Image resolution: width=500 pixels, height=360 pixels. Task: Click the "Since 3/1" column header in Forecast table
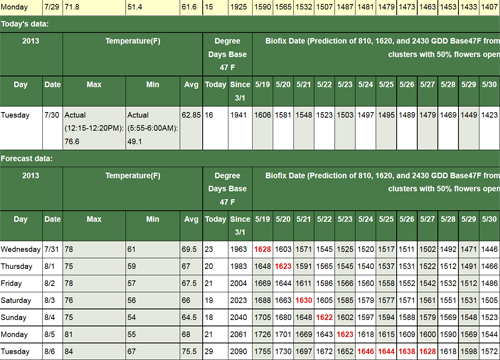tap(240, 226)
